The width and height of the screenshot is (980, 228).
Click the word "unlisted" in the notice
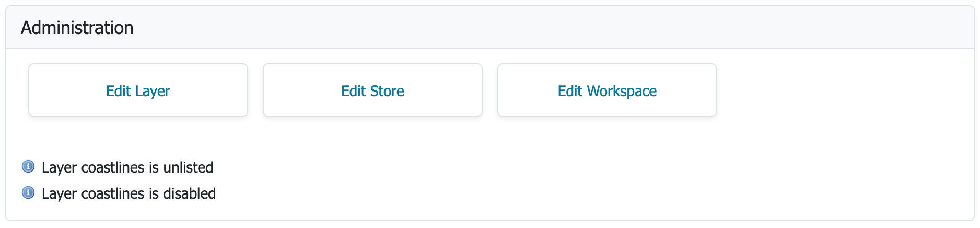(188, 167)
